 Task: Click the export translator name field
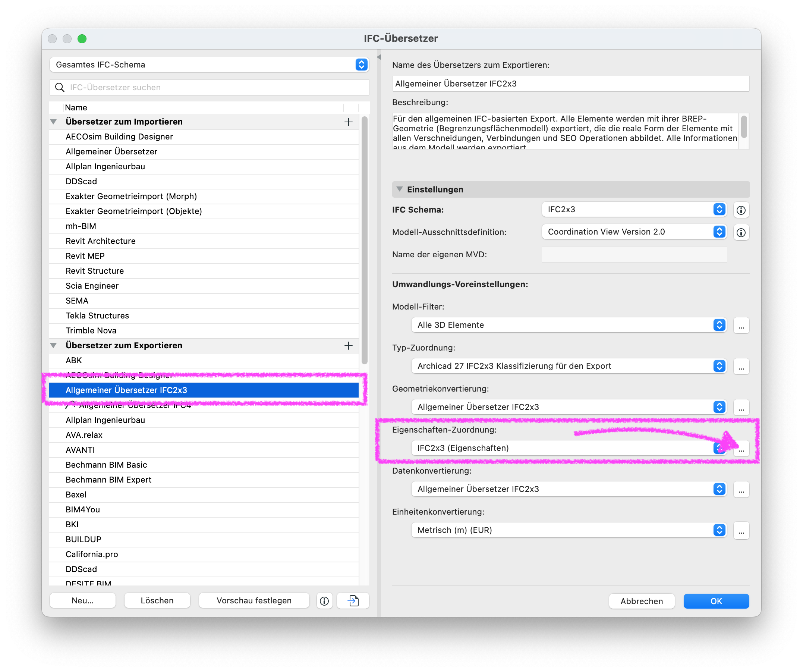point(570,84)
